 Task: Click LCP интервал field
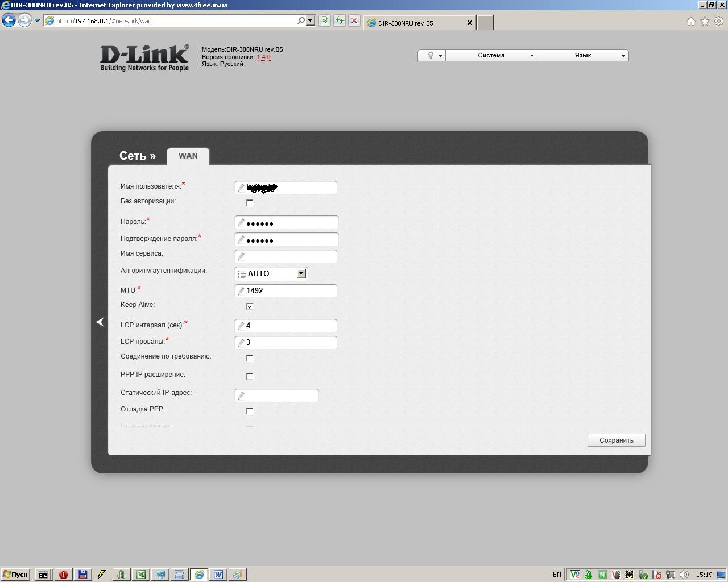tap(286, 325)
